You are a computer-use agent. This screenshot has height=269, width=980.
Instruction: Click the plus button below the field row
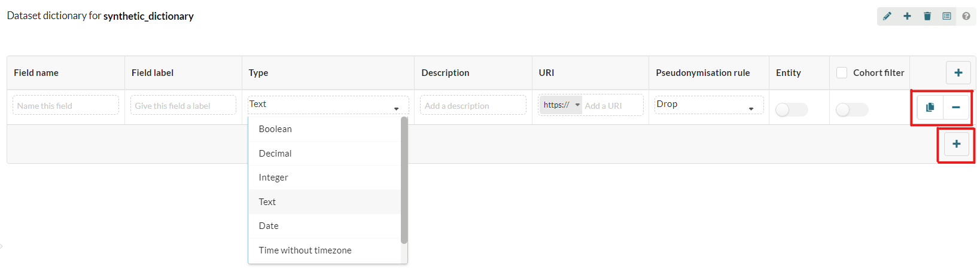pos(956,144)
